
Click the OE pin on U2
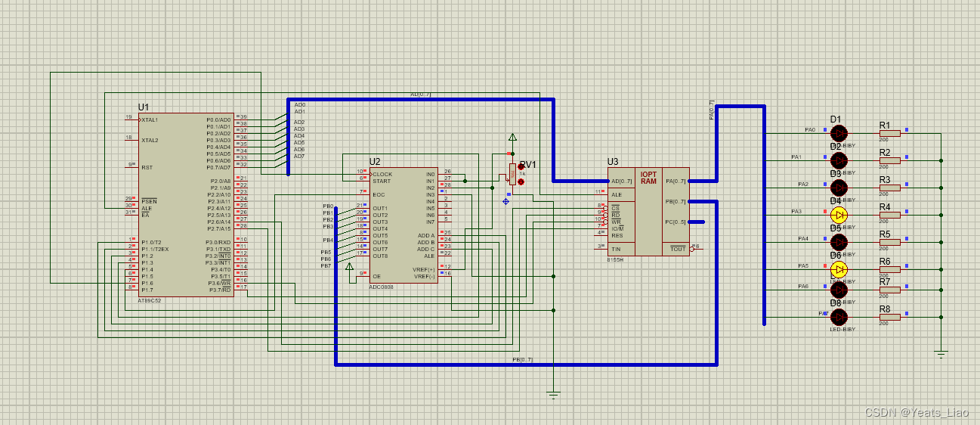376,276
